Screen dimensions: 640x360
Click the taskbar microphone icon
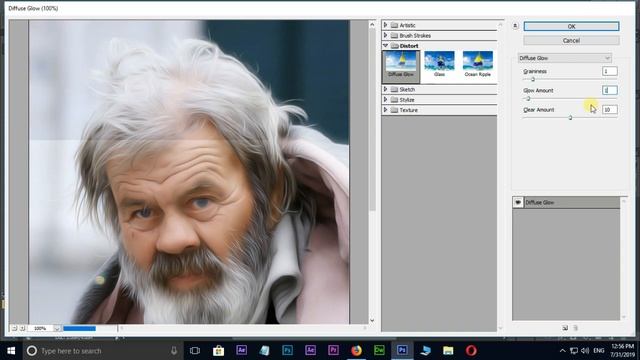click(174, 351)
